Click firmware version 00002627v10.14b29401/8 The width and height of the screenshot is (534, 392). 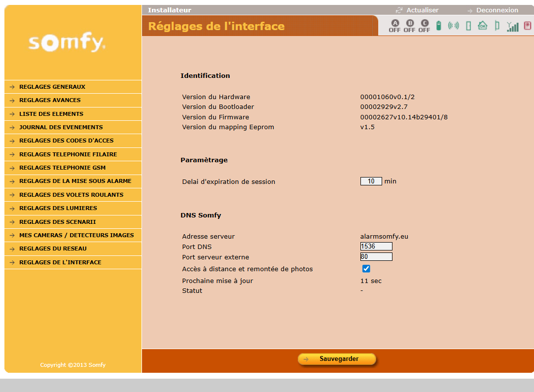(404, 117)
